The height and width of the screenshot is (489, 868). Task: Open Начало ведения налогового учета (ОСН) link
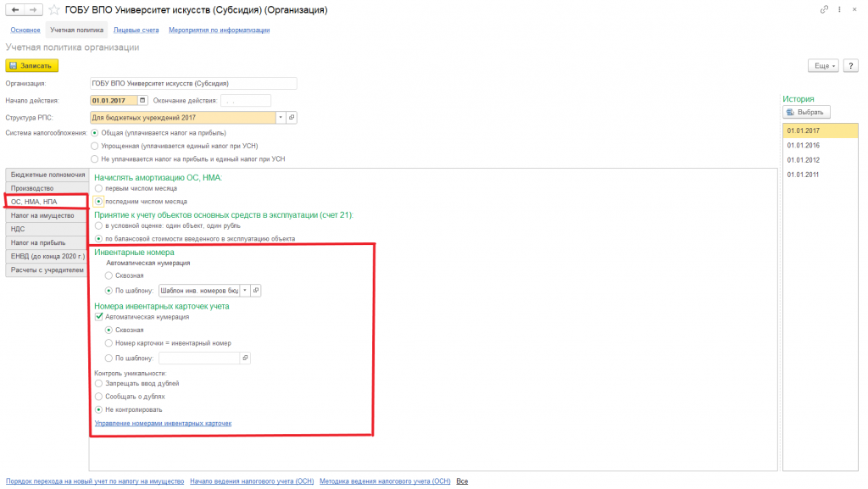(252, 481)
